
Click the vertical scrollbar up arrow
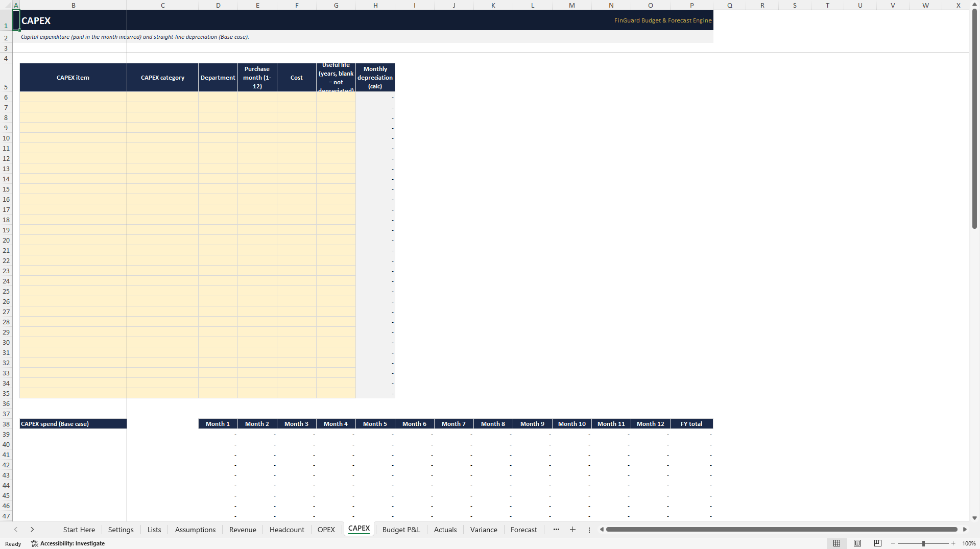[974, 5]
